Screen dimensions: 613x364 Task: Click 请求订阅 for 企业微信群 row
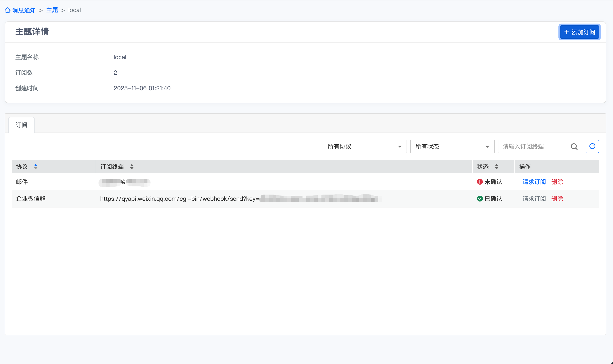534,199
